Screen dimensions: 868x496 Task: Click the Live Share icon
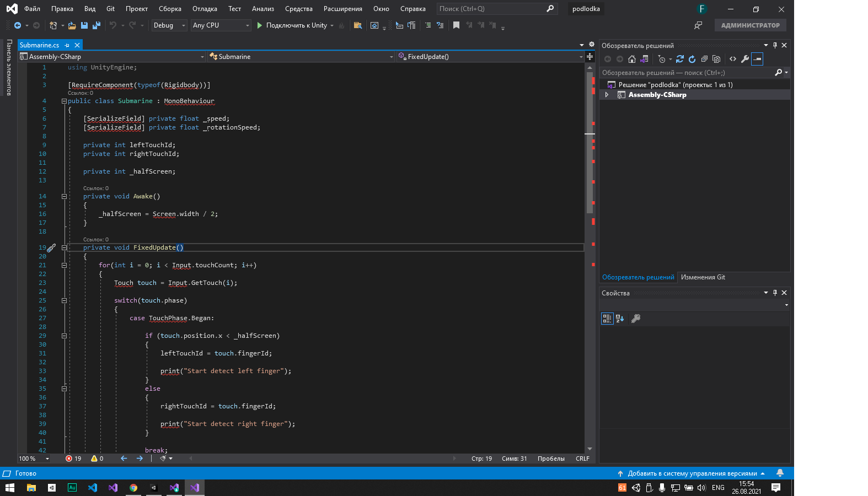(x=698, y=25)
